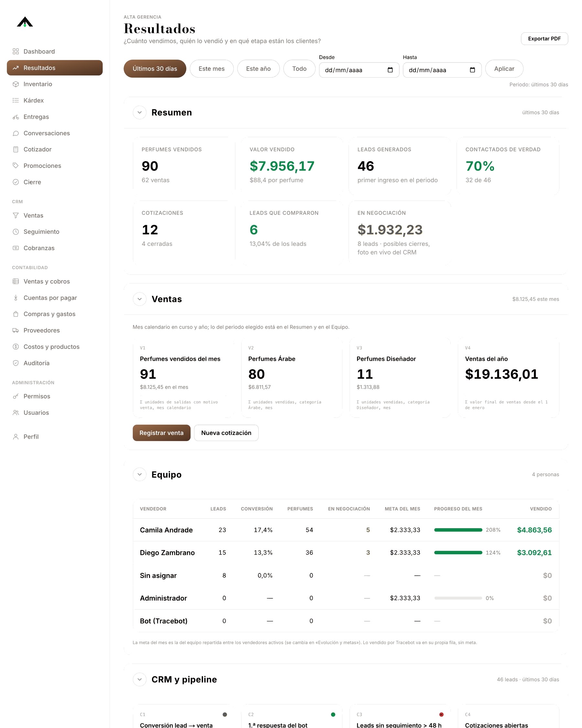The image size is (582, 728).
Task: Collapse the Ventas section chevron
Action: click(140, 299)
